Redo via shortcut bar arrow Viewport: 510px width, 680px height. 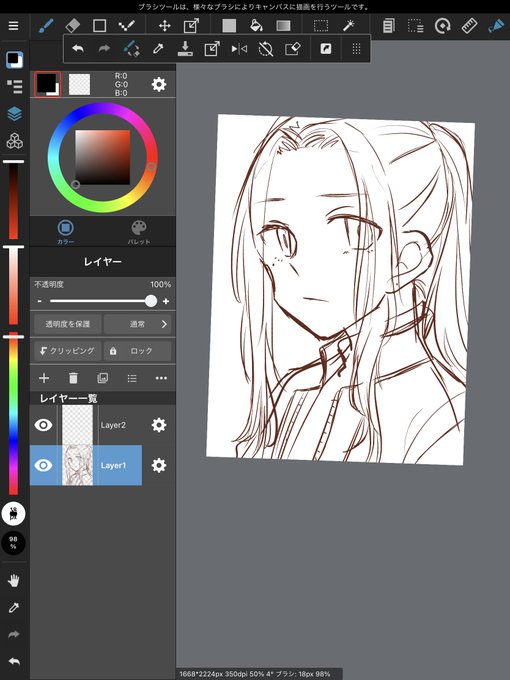pos(104,49)
